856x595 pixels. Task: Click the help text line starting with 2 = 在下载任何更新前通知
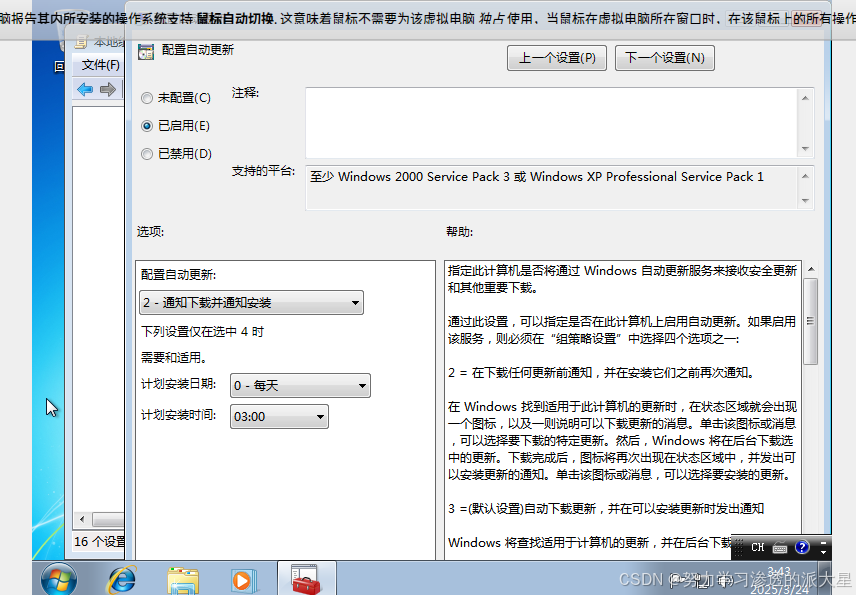point(602,373)
